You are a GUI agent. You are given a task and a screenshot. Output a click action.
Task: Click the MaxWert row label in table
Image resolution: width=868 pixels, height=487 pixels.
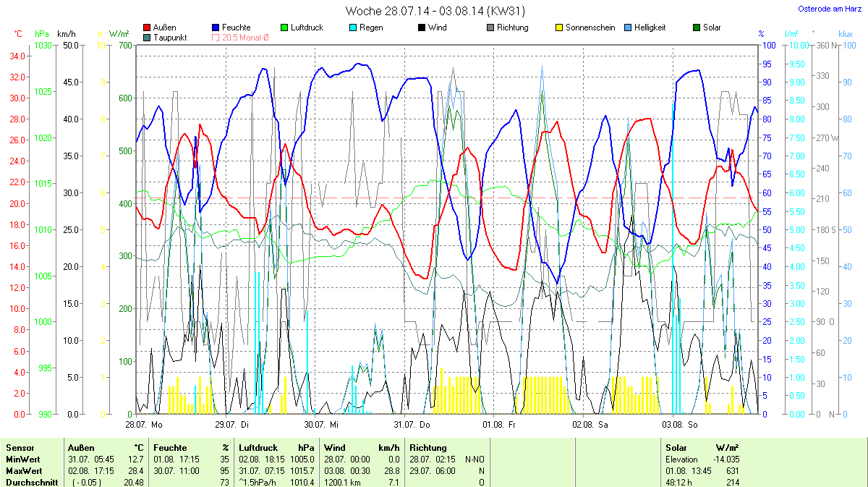point(24,471)
